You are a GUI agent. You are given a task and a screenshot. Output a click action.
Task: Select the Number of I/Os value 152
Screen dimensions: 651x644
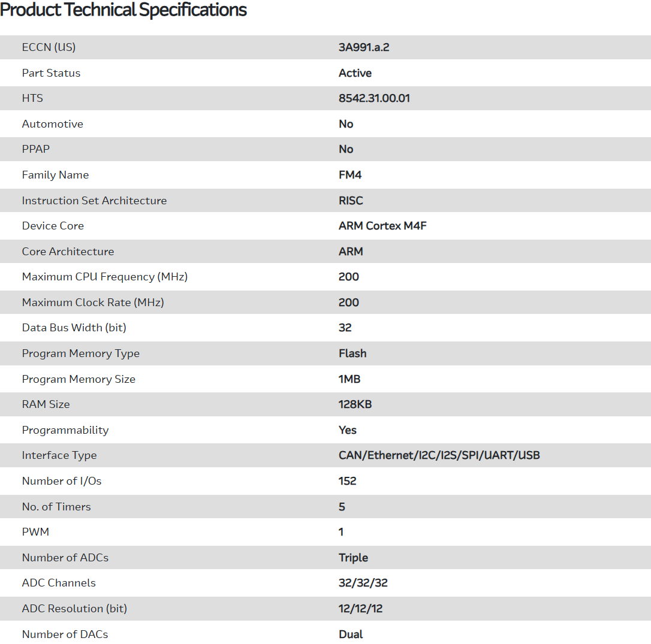pos(348,481)
